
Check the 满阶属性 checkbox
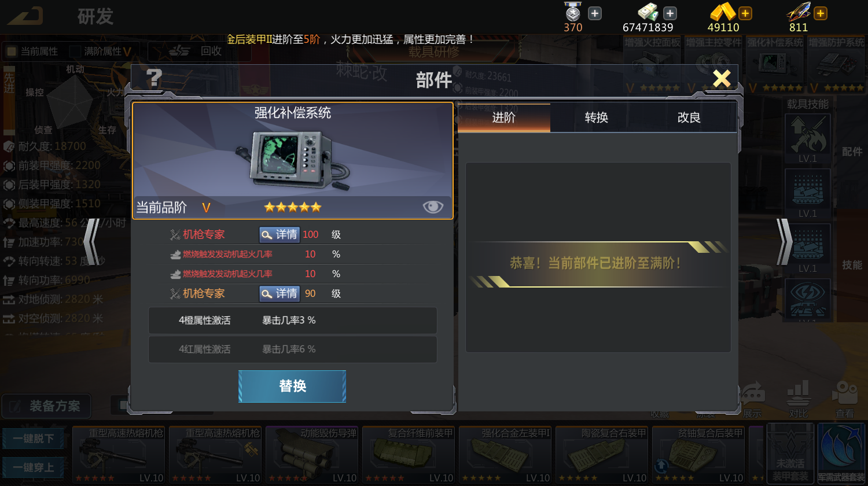pos(75,51)
